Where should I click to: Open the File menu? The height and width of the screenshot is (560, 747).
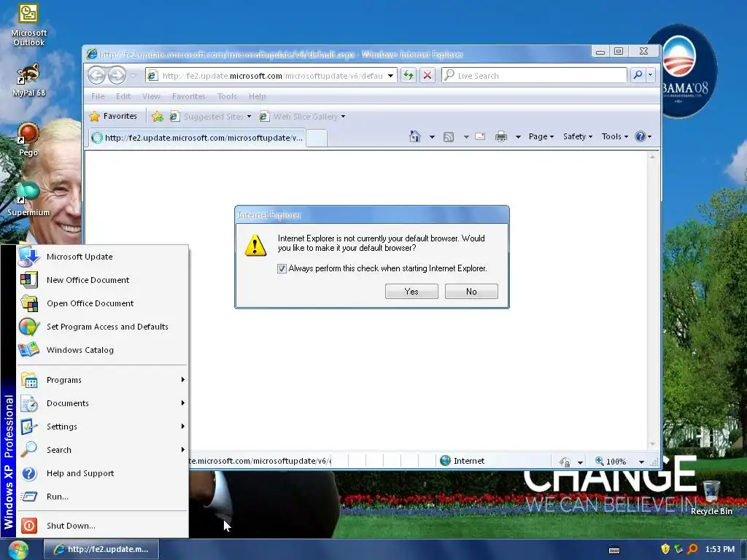(x=98, y=96)
